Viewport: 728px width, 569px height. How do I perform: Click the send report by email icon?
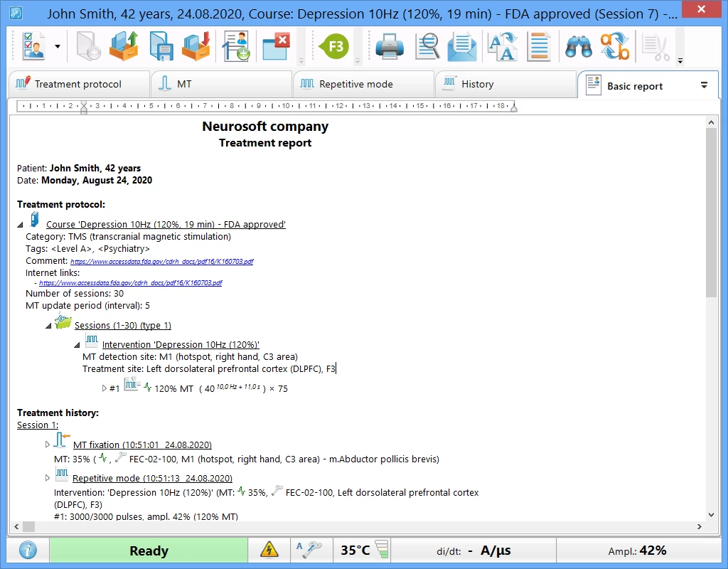click(462, 47)
